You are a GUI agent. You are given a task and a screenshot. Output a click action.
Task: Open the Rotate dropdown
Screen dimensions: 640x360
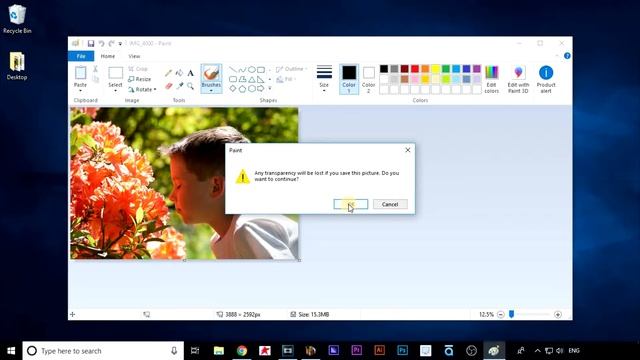[x=142, y=89]
